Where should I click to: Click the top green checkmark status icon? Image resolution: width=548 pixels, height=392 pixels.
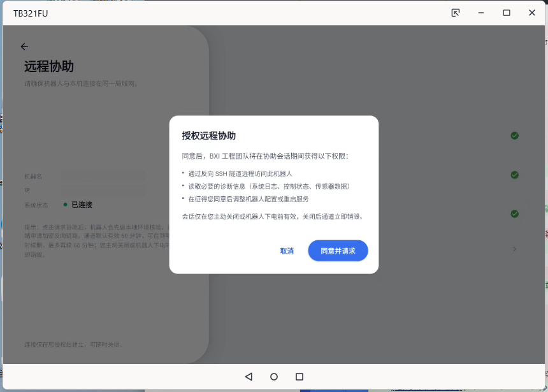(x=514, y=136)
